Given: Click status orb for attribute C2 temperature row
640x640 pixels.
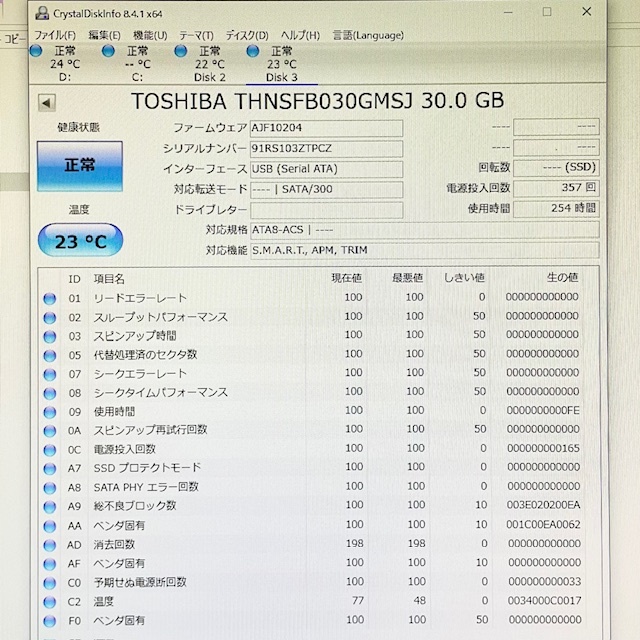Looking at the screenshot, I should coord(50,602).
